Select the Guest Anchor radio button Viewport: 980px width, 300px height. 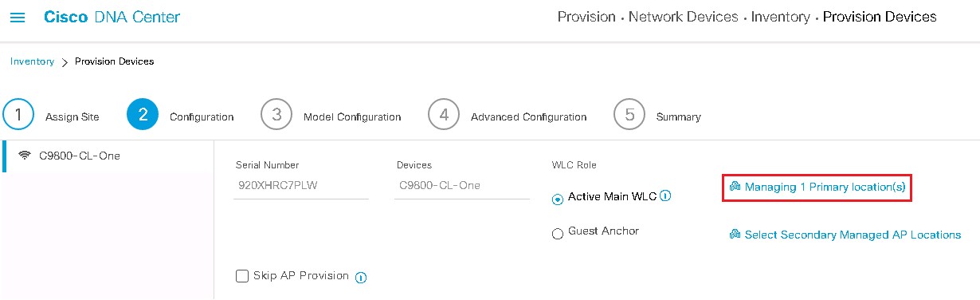(558, 233)
